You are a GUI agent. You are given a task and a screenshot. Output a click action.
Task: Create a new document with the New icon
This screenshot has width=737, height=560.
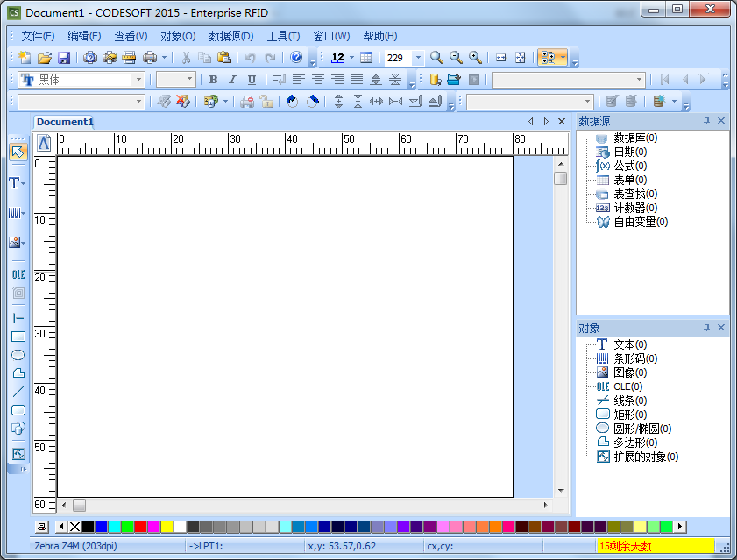[25, 57]
